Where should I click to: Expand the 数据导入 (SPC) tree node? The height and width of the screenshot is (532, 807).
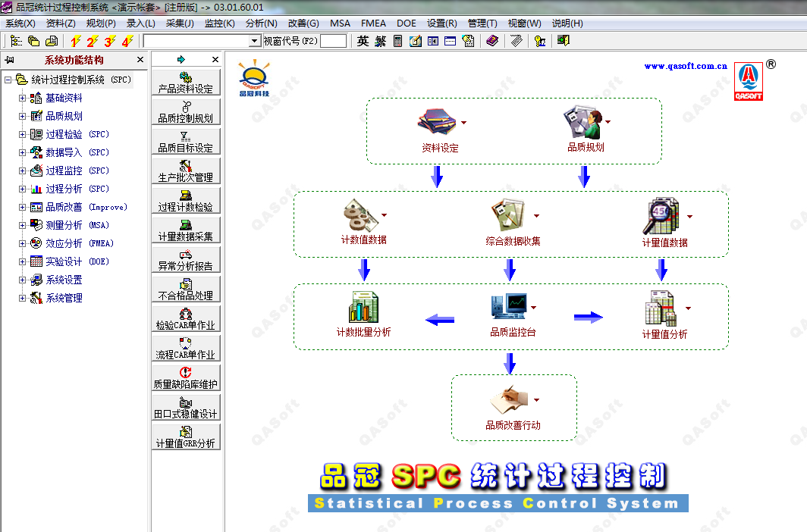point(22,152)
